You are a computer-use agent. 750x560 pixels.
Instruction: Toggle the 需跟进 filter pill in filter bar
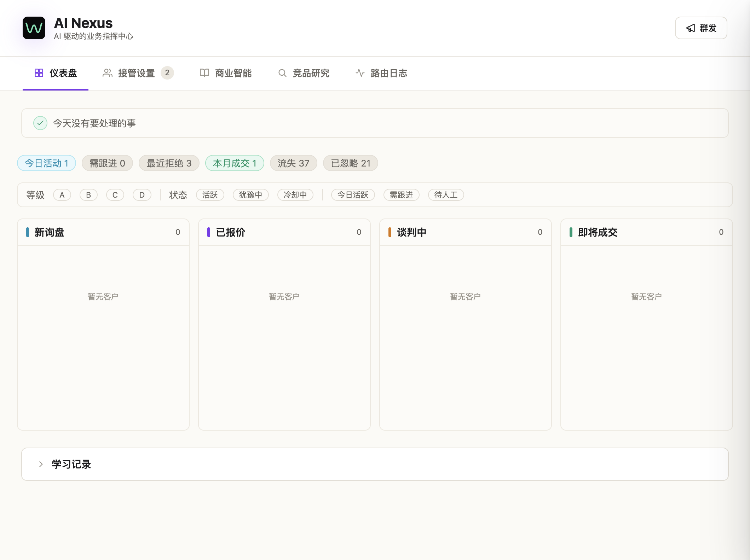402,195
